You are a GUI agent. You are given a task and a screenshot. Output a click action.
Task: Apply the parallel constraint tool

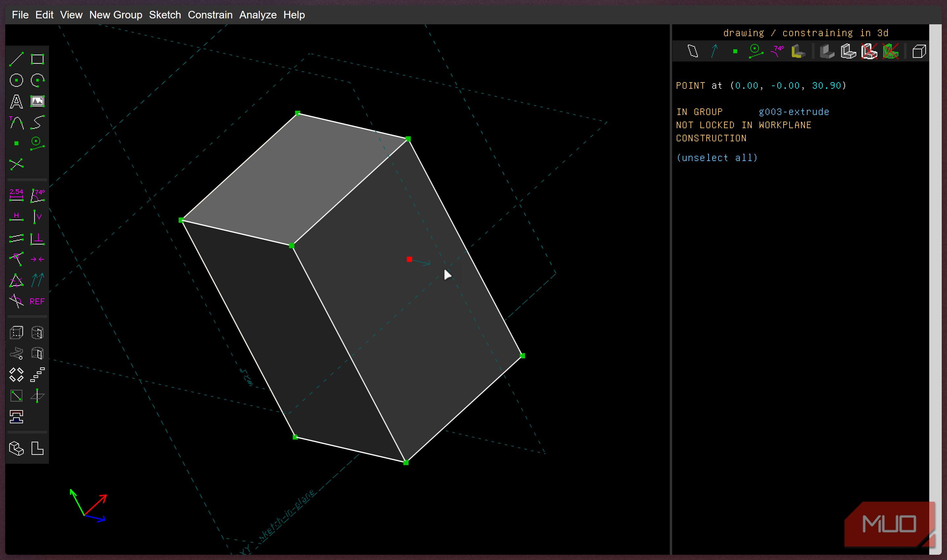16,238
